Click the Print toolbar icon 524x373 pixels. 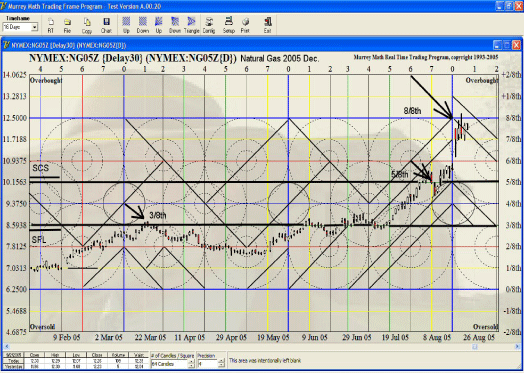(x=245, y=25)
